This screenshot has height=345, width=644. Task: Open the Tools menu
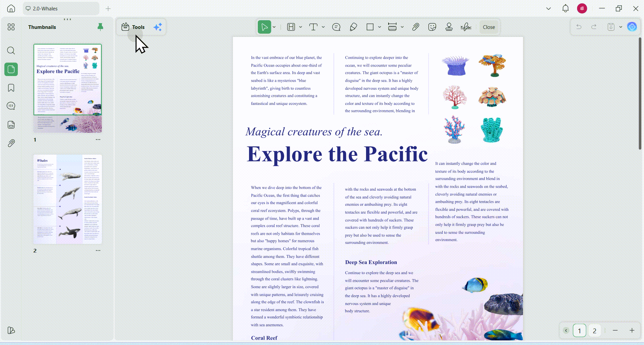pos(133,27)
